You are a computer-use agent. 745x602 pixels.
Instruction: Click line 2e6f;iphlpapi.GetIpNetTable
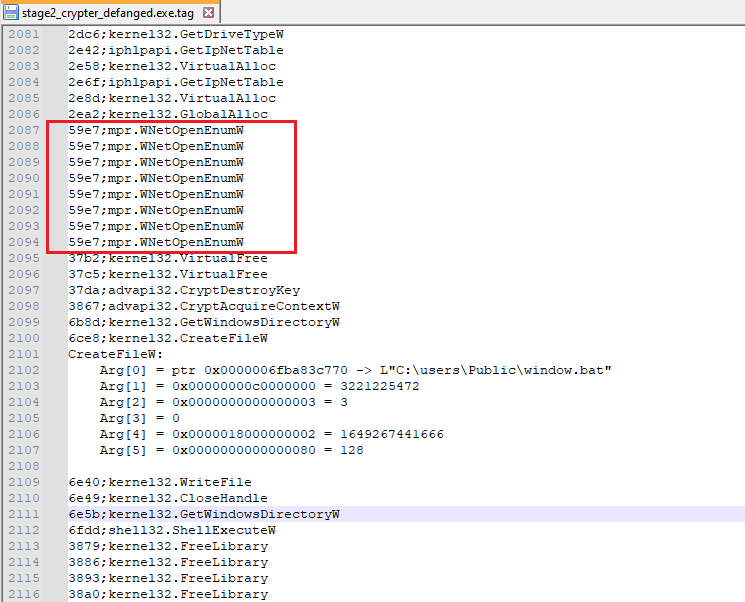(x=176, y=82)
